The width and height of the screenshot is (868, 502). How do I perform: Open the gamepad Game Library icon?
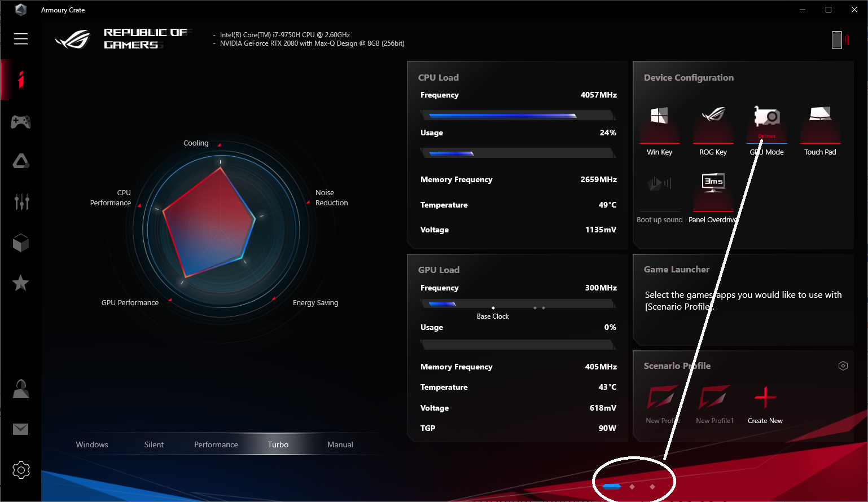(x=21, y=121)
